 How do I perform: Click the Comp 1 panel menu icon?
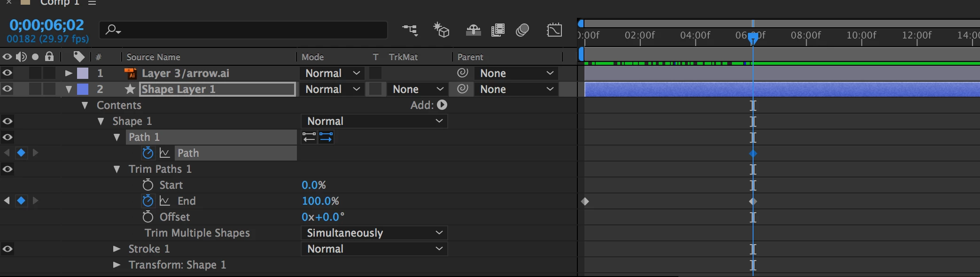(92, 3)
